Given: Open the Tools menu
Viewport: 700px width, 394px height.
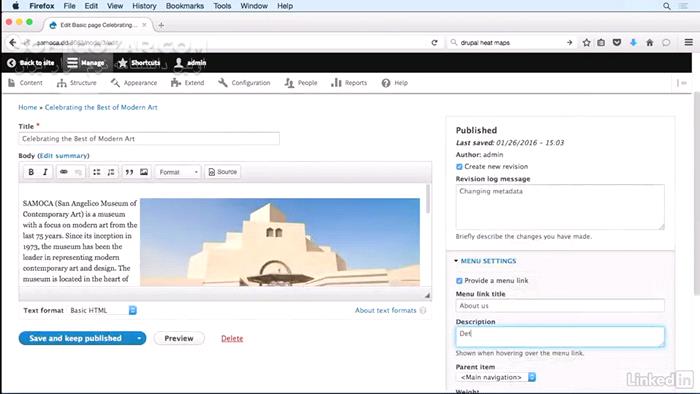Looking at the screenshot, I should (x=222, y=6).
